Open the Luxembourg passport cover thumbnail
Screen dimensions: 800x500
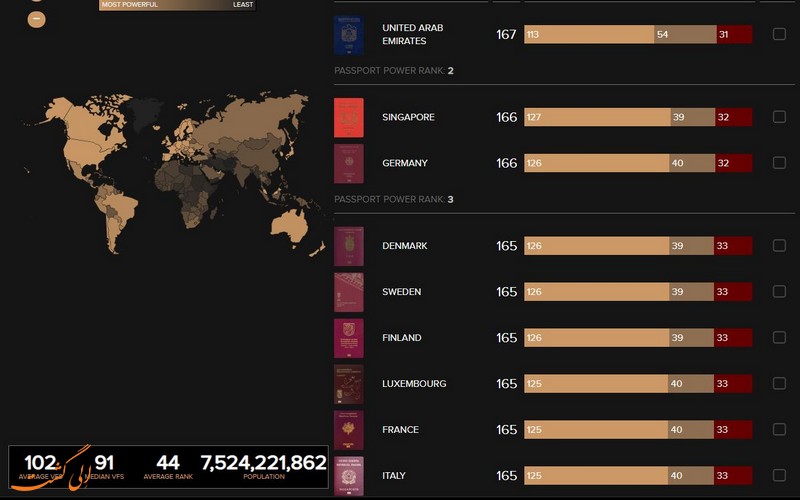tap(348, 384)
